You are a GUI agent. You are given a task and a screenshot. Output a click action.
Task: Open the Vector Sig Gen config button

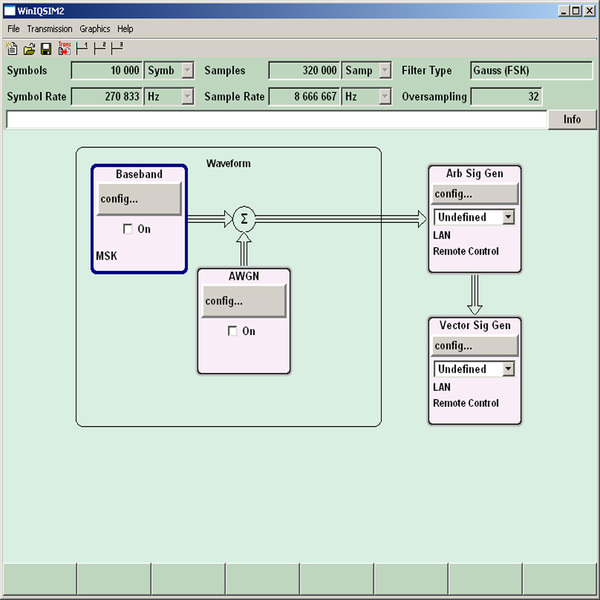click(475, 346)
